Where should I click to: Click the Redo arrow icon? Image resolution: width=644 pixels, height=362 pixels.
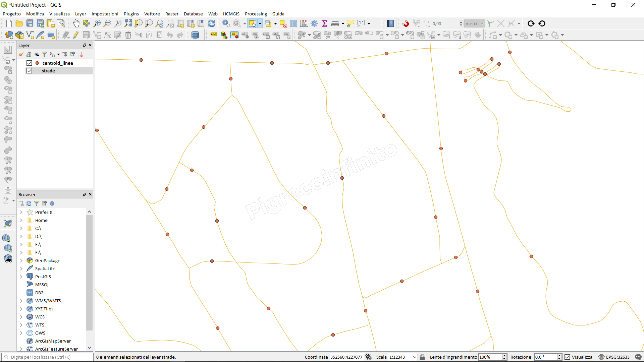point(180,35)
